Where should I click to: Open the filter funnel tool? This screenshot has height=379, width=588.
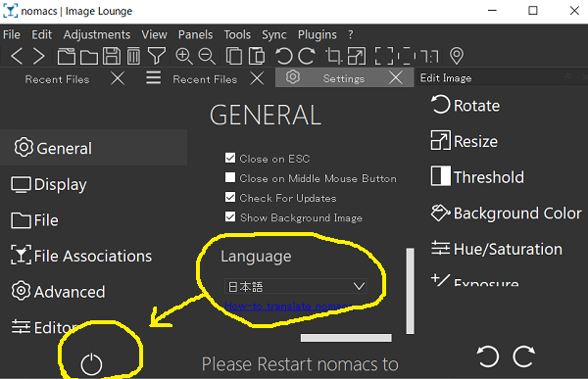pos(157,56)
